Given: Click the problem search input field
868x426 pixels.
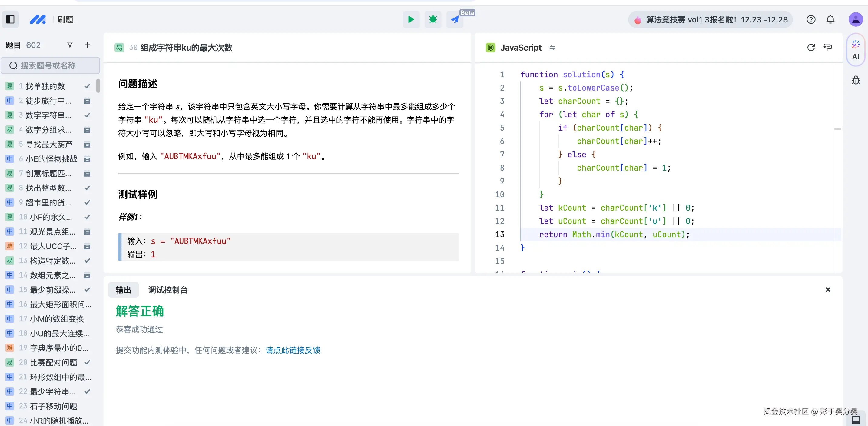Looking at the screenshot, I should (51, 65).
